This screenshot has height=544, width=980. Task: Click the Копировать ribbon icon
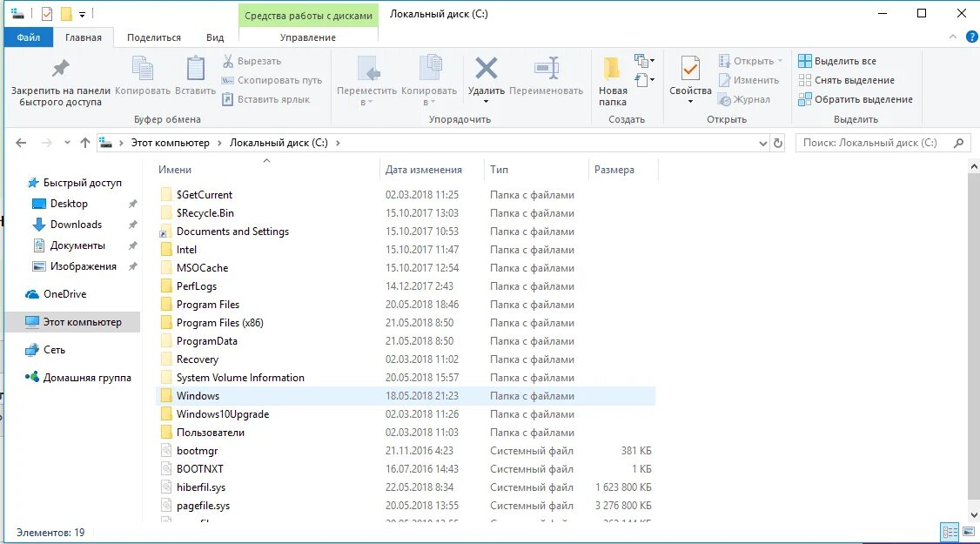[x=143, y=68]
